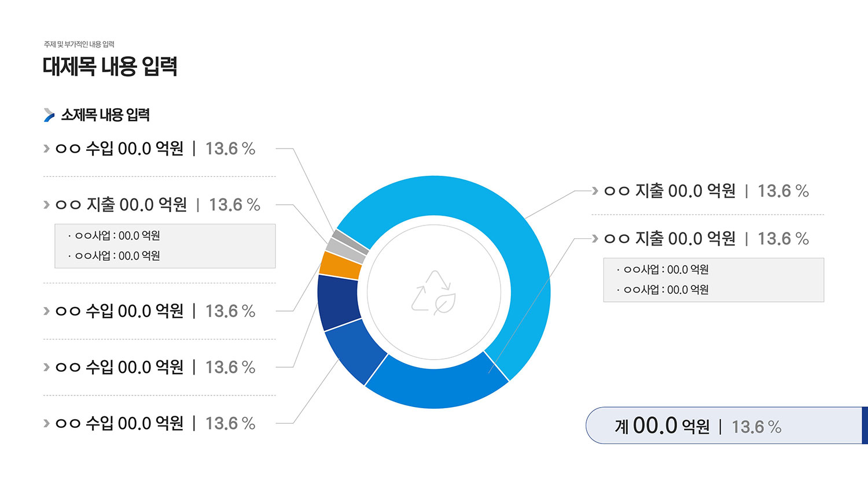The image size is (868, 488).
Task: Click the 13.6 % value inside the total box
Action: [756, 427]
